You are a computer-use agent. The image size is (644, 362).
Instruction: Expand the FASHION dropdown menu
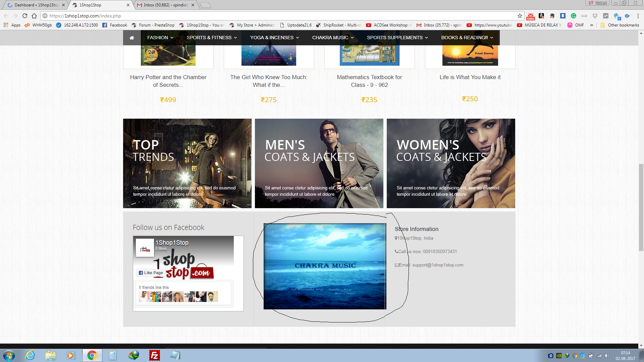tap(160, 38)
